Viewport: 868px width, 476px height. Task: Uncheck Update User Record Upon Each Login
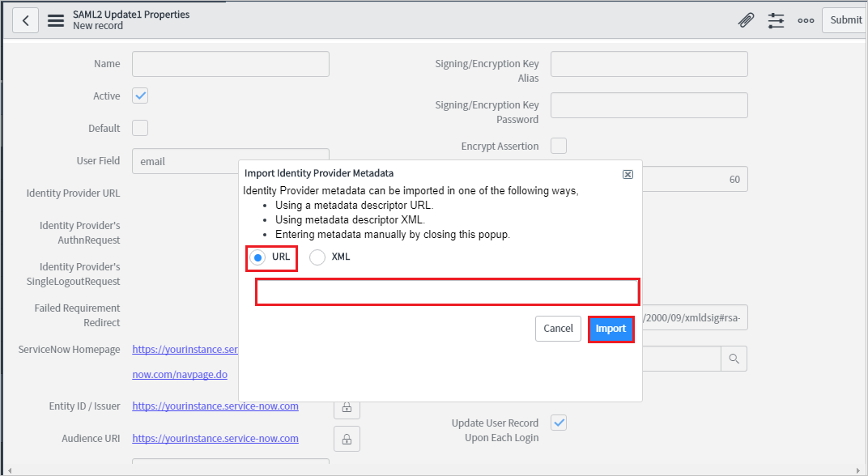558,422
